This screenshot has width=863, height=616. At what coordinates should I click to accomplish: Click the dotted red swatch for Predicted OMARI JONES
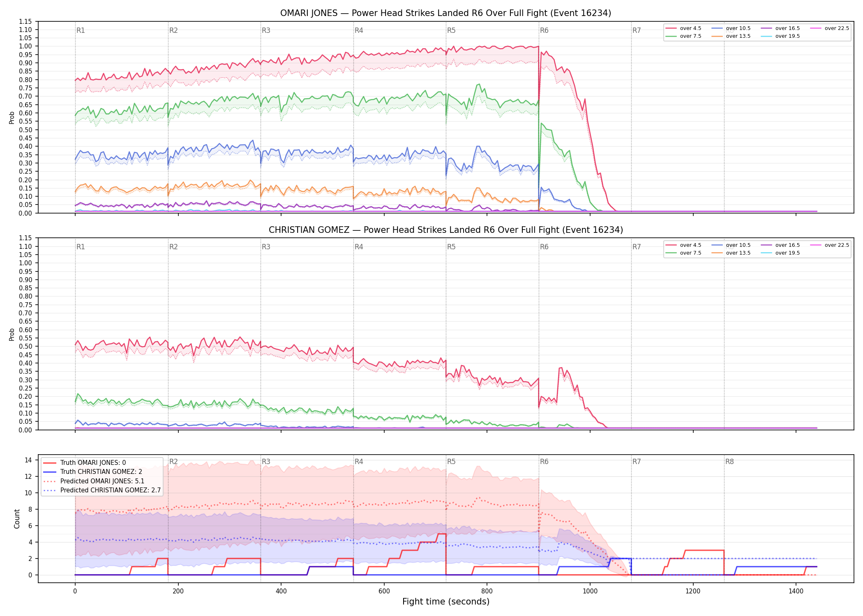point(50,481)
